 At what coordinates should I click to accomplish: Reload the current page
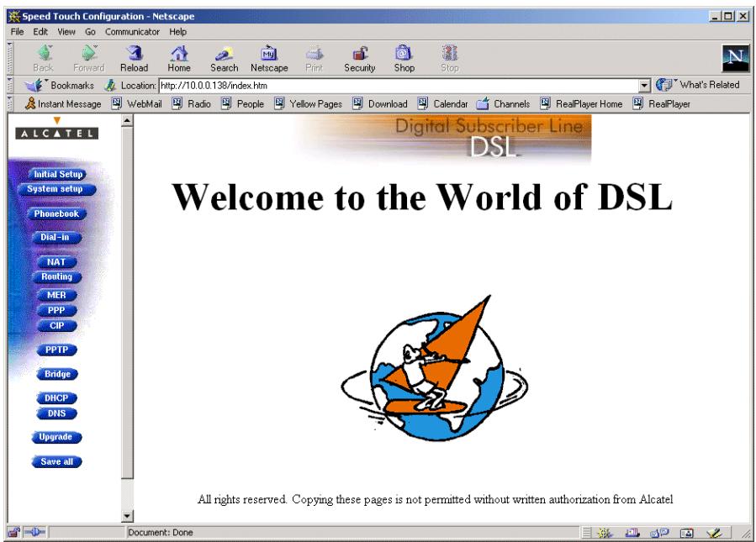tap(134, 58)
